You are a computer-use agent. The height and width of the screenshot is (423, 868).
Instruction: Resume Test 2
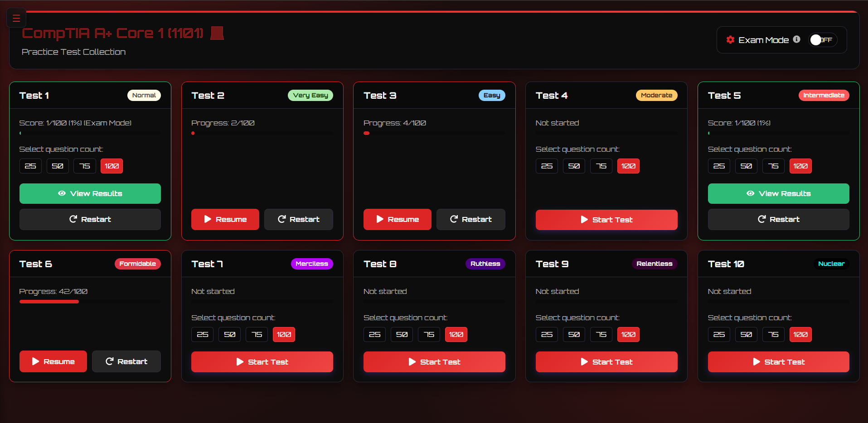pos(225,219)
